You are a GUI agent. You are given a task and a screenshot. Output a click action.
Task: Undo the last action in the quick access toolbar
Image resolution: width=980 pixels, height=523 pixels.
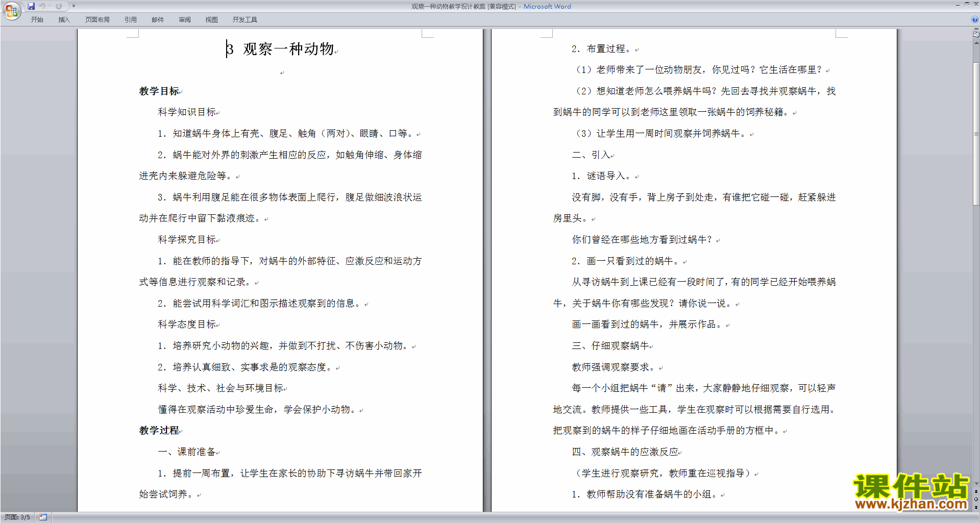coord(42,6)
